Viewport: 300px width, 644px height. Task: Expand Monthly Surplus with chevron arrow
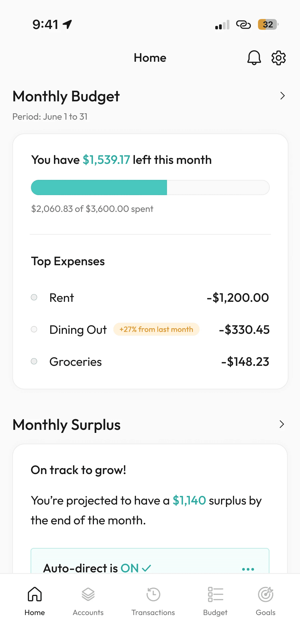click(282, 424)
